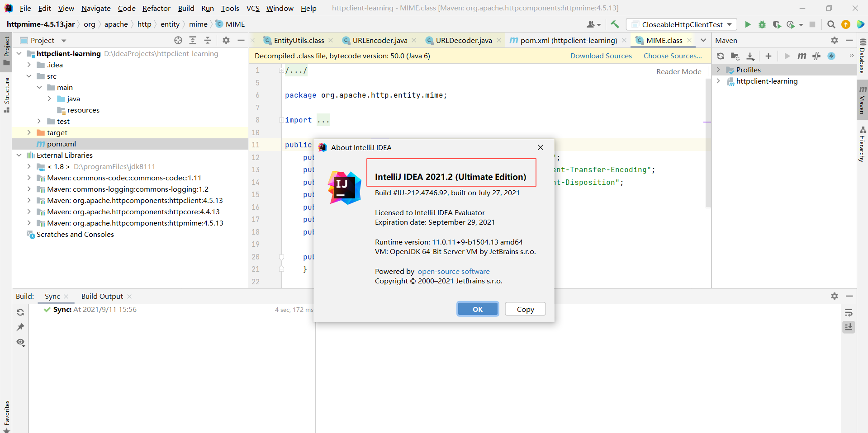Open the Refactor menu
Viewport: 868px width, 433px height.
click(x=156, y=8)
